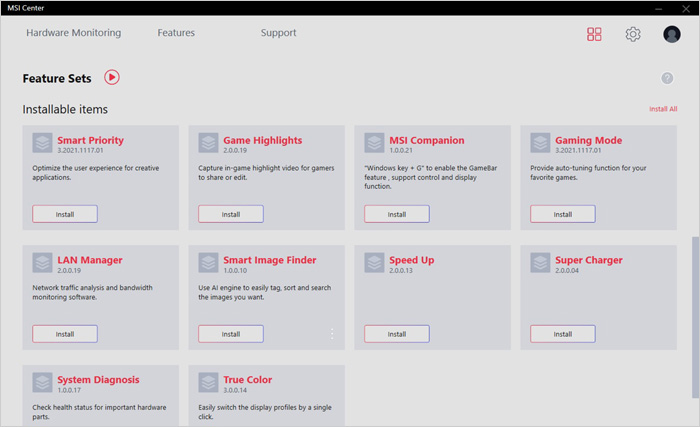Click the Game Highlights layers icon
This screenshot has height=427, width=700.
point(208,143)
